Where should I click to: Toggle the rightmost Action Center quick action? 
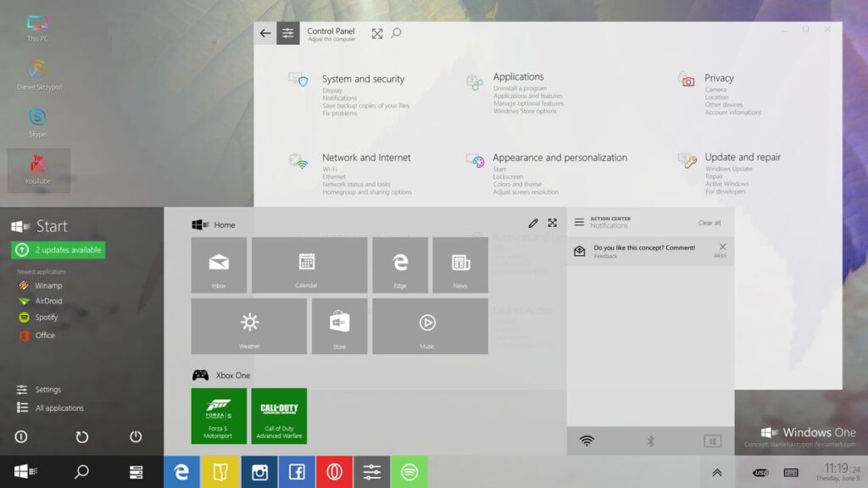point(712,441)
